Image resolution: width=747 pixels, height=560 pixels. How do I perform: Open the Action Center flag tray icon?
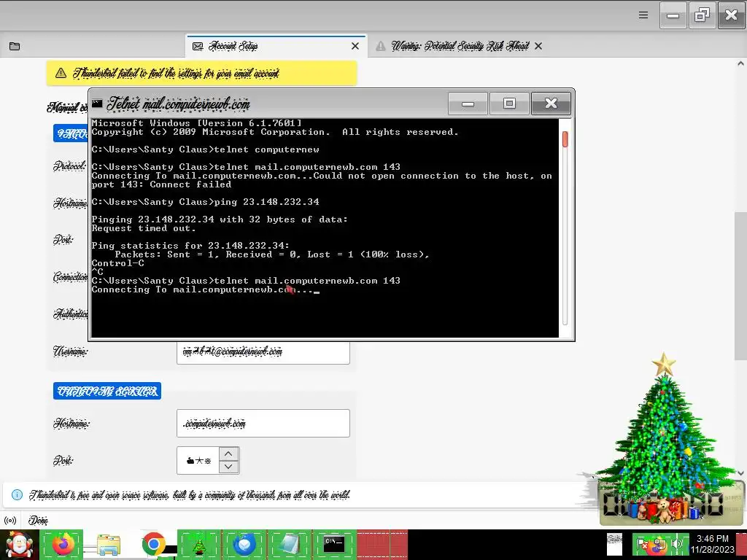tap(642, 544)
